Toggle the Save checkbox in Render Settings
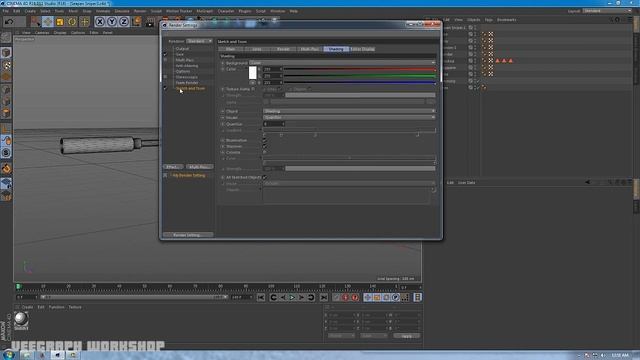 (165, 54)
